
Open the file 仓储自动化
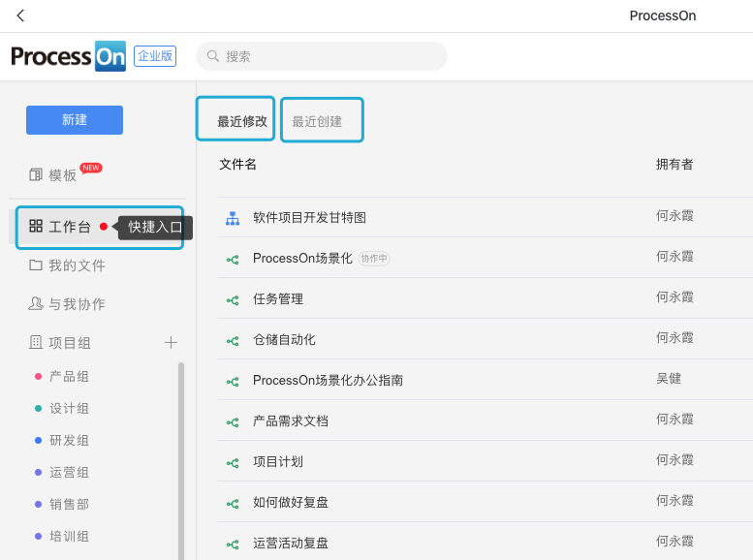click(x=284, y=340)
